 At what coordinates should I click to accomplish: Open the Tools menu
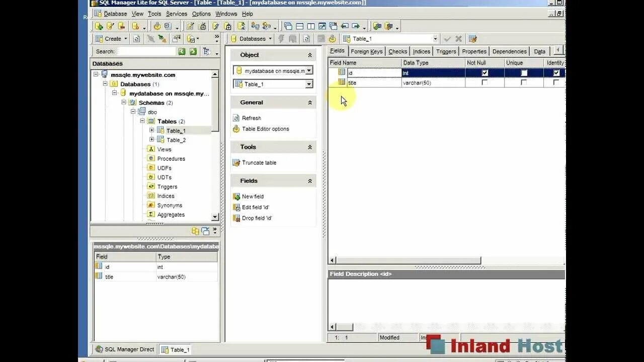154,14
